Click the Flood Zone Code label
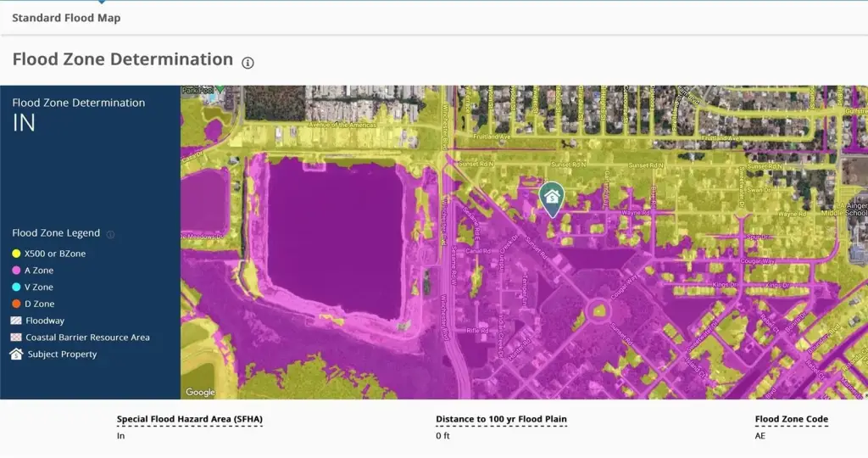 point(791,419)
